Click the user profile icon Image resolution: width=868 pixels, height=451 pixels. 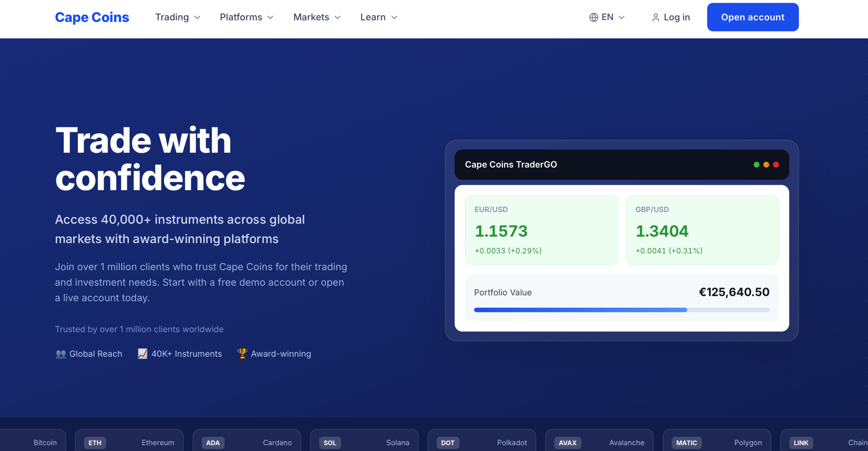pyautogui.click(x=656, y=18)
